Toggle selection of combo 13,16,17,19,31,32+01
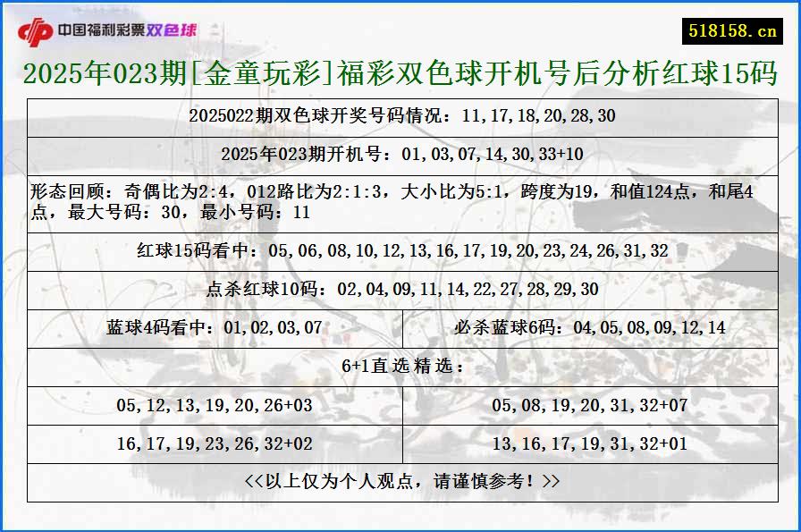 click(x=590, y=443)
